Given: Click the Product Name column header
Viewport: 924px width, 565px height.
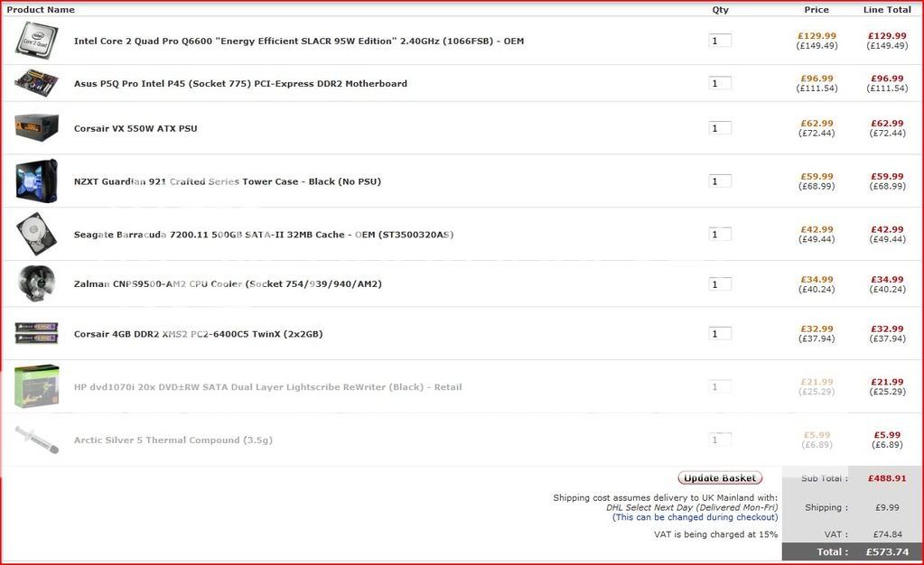Looking at the screenshot, I should 41,9.
